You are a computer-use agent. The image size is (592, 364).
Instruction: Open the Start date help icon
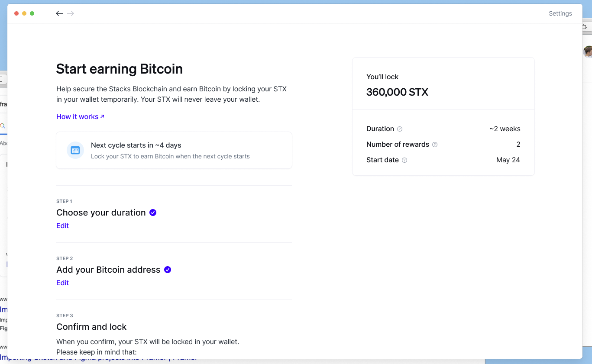click(x=404, y=160)
